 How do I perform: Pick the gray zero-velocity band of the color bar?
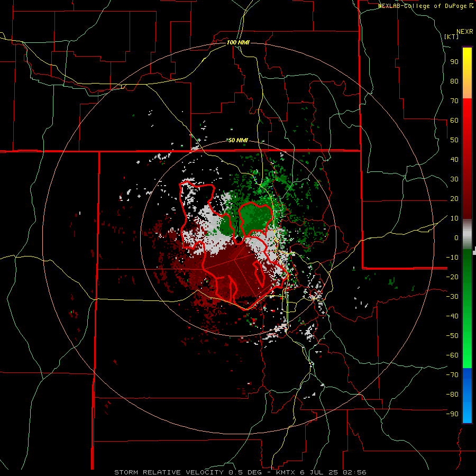pos(467,234)
